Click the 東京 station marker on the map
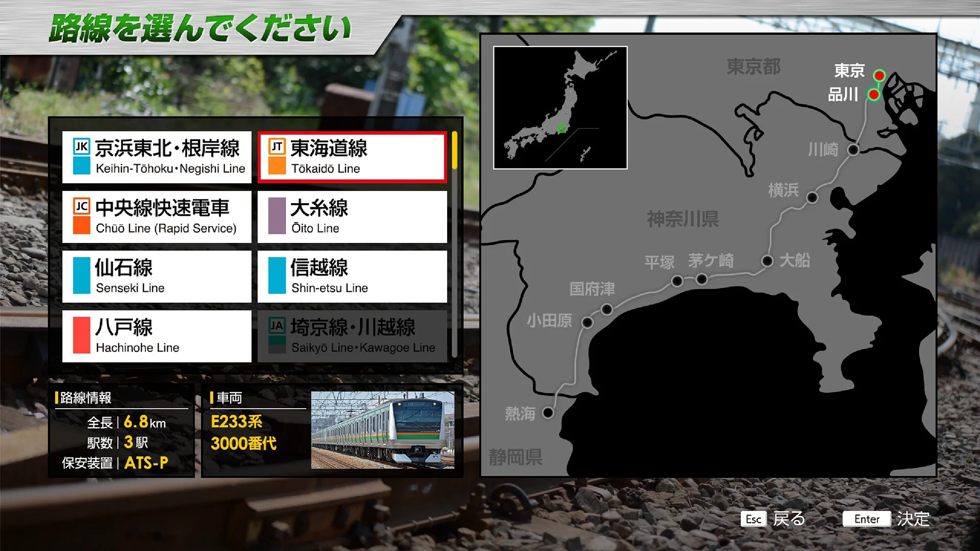The image size is (980, 551). point(879,75)
